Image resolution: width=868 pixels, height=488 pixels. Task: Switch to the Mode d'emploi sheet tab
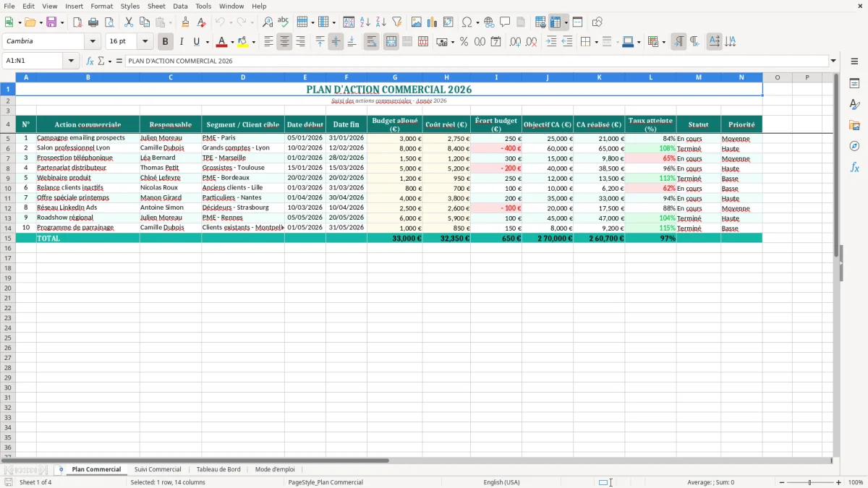[x=275, y=469]
